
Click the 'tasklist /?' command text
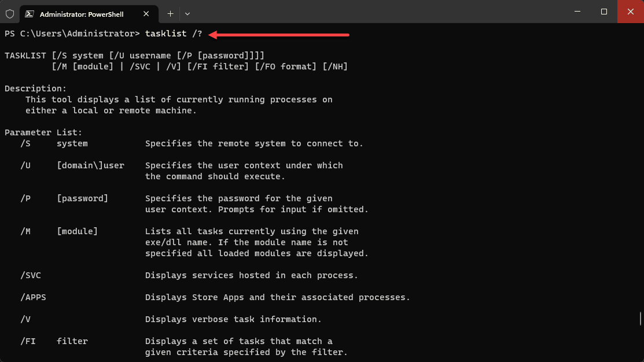pyautogui.click(x=174, y=34)
